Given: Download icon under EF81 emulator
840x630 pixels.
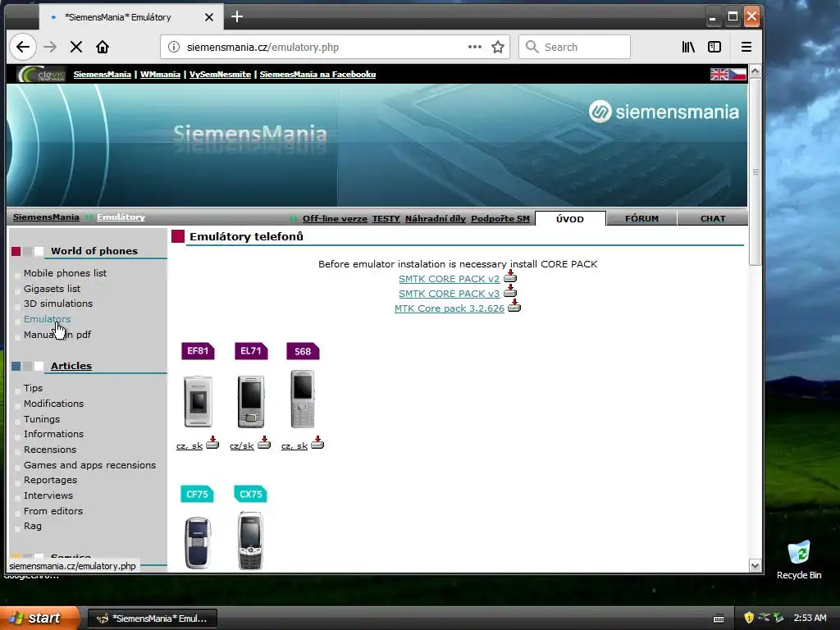Looking at the screenshot, I should (x=212, y=442).
